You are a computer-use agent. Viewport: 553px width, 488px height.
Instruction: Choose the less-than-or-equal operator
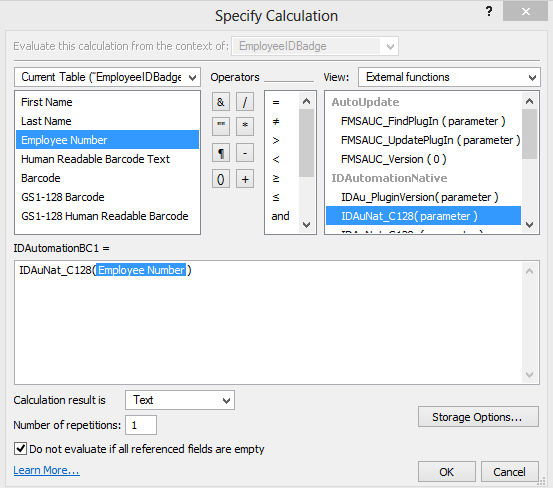click(x=276, y=197)
